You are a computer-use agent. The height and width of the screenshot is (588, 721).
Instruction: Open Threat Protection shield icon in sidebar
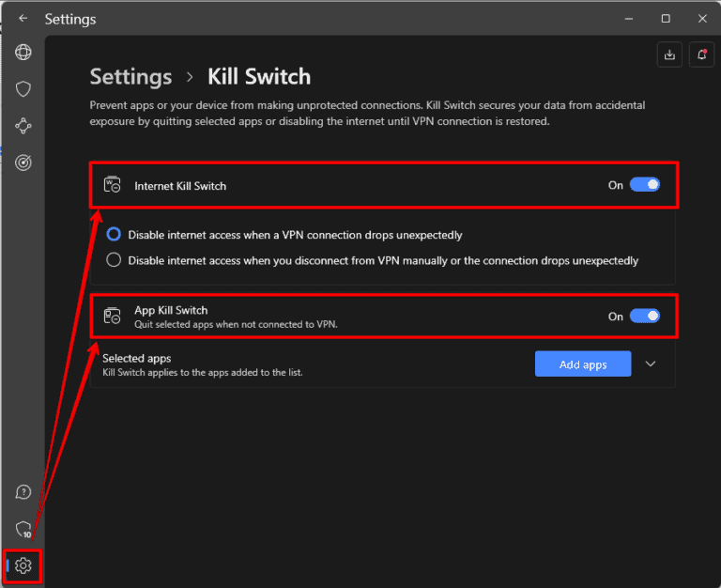(x=23, y=89)
